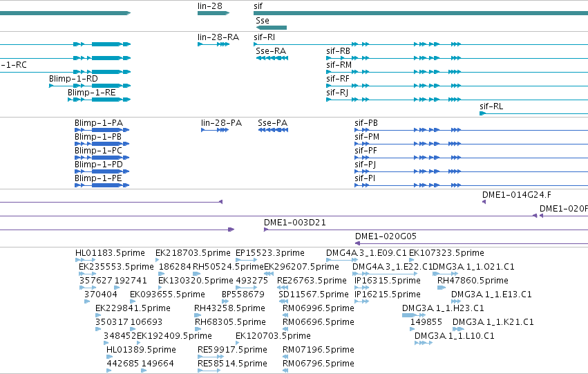Select the EK107323.5prime EST label
Image resolution: width=588 pixels, height=374 pixels.
446,253
